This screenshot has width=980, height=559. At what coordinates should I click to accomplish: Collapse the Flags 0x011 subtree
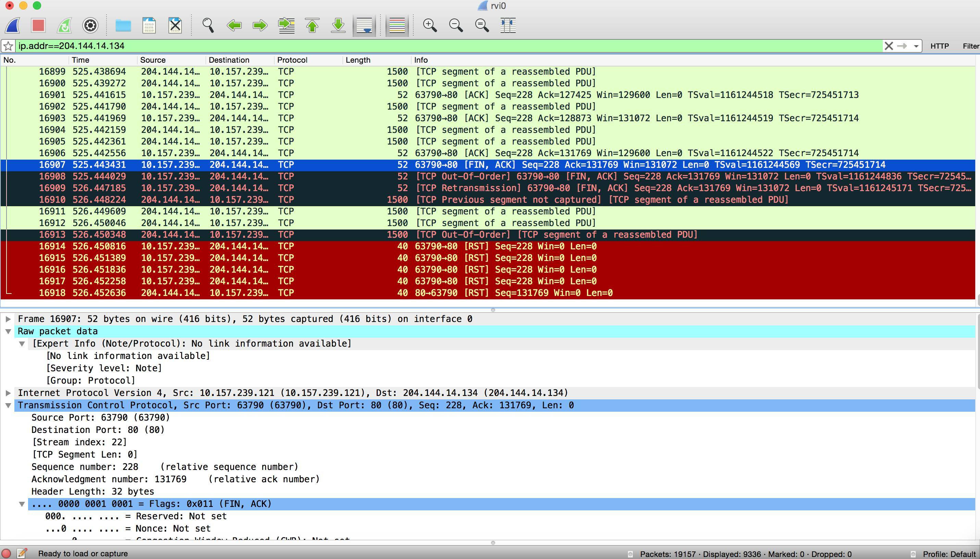pos(22,504)
